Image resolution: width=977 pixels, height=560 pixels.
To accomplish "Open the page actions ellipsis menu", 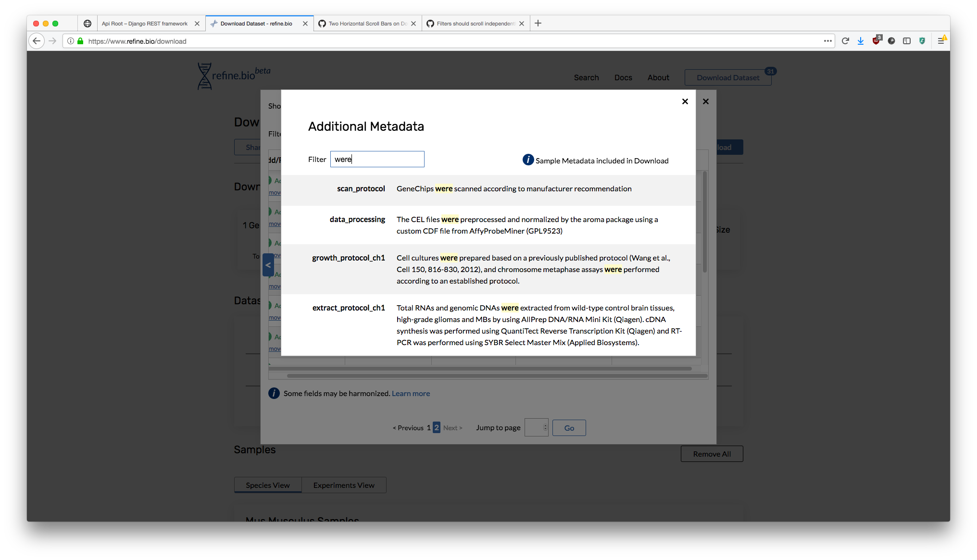I will pyautogui.click(x=828, y=41).
